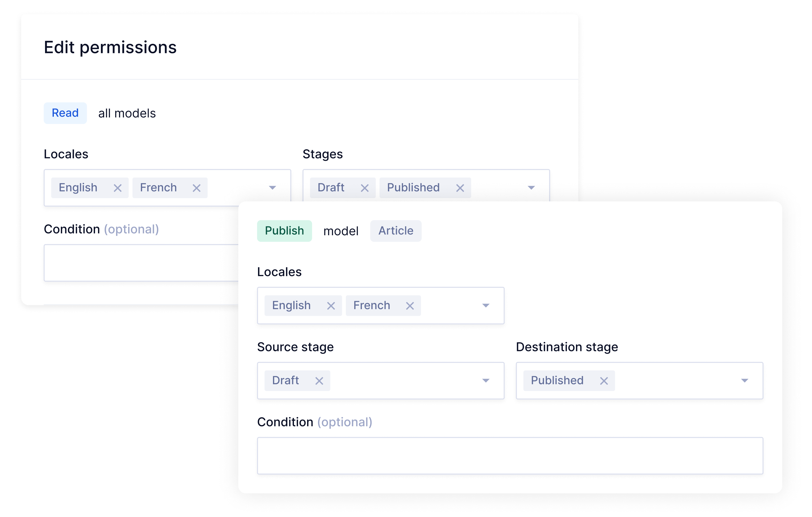Screen dimensions: 812x517
Task: Focus Condition field in Publish permission
Action: pyautogui.click(x=510, y=455)
